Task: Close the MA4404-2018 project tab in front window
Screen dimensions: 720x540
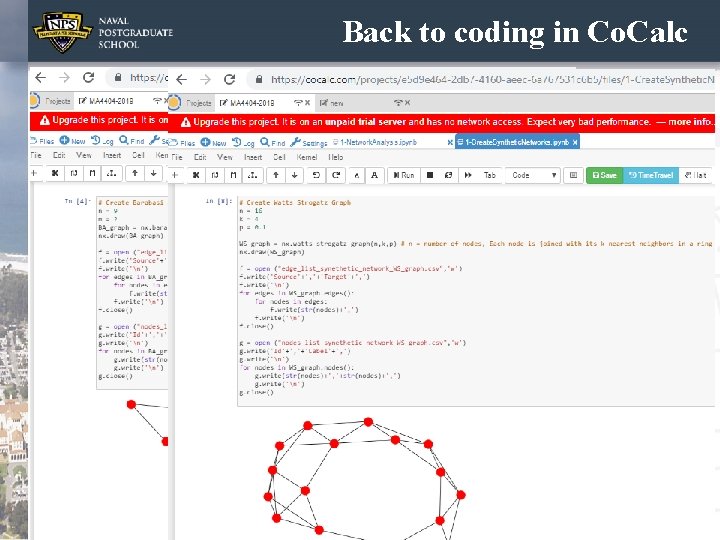Action: click(x=308, y=103)
